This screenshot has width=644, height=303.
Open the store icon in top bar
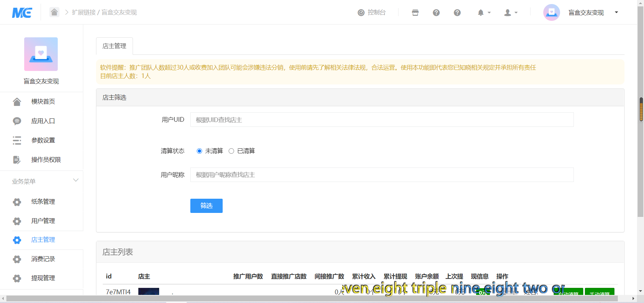415,13
